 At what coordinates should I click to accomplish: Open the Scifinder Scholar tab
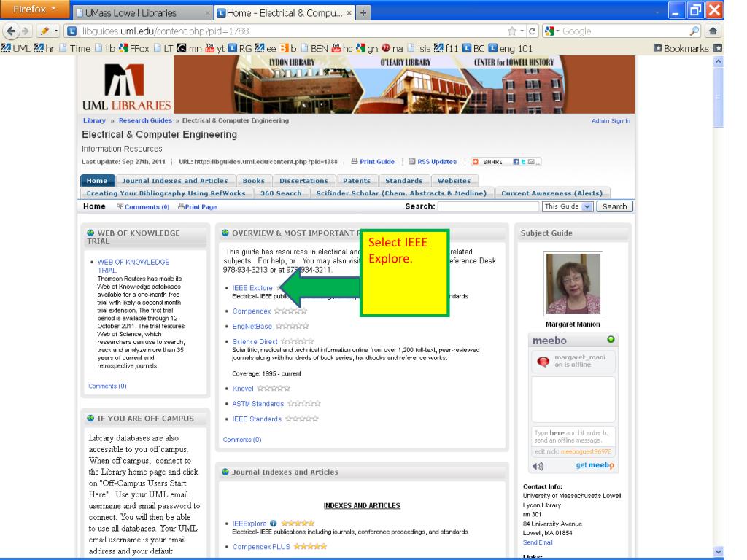402,192
